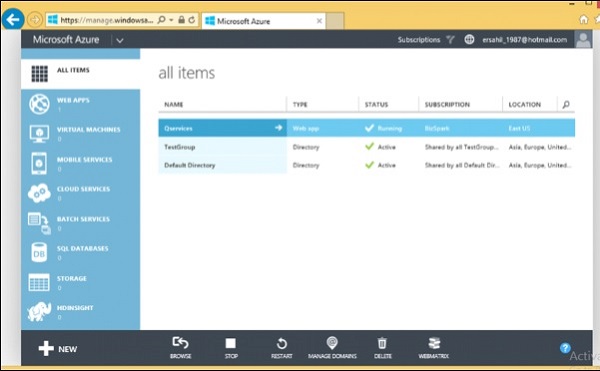600x371 pixels.
Task: Click the refresh icon in the address bar
Action: pyautogui.click(x=192, y=20)
